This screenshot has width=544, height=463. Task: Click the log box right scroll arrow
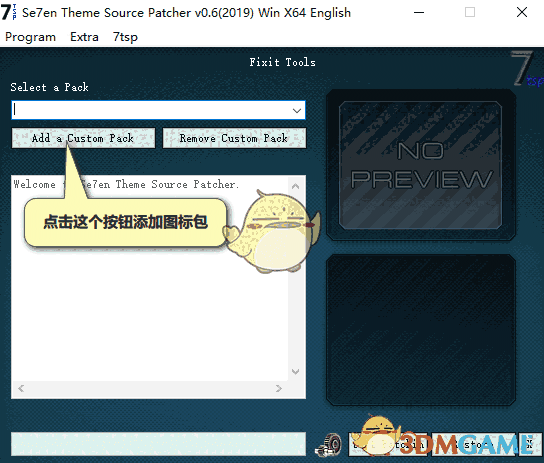(x=279, y=388)
